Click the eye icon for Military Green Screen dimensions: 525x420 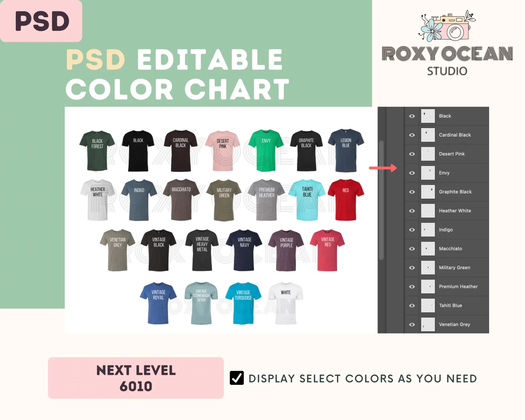click(412, 267)
